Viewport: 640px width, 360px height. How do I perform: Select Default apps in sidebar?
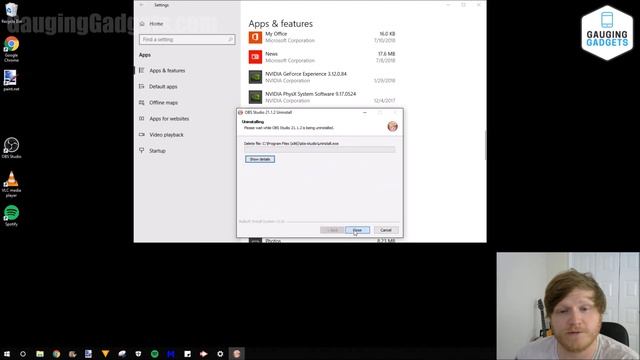163,87
